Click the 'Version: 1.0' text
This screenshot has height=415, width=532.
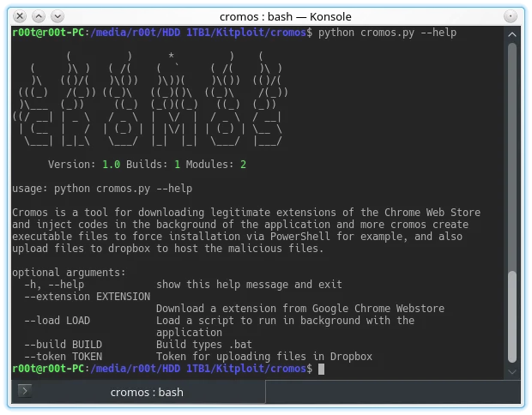click(84, 165)
